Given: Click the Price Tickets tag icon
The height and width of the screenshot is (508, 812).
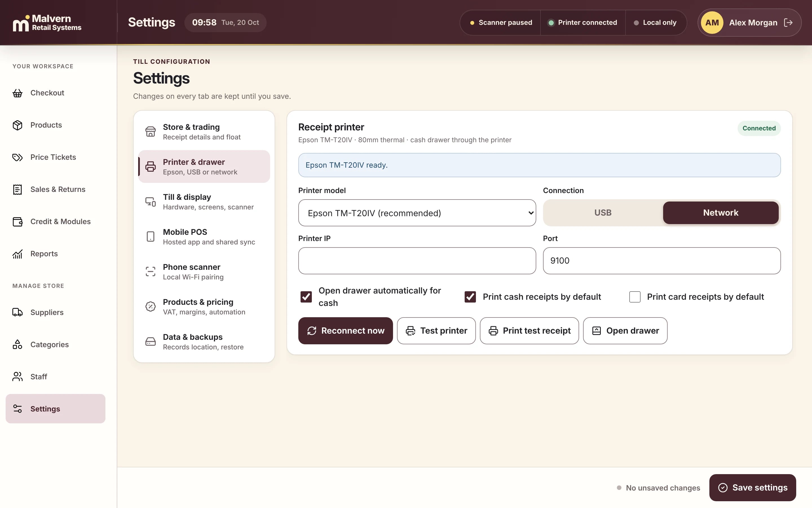Looking at the screenshot, I should pyautogui.click(x=17, y=157).
